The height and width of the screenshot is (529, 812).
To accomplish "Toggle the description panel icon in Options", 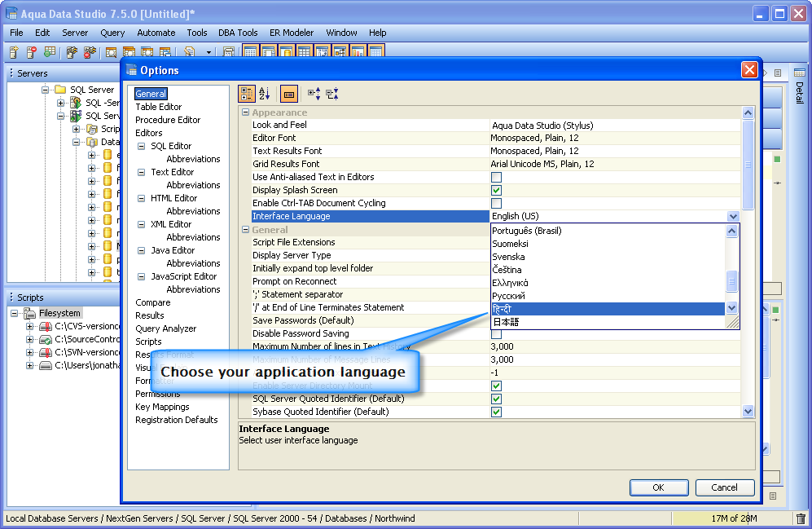I will coord(289,94).
